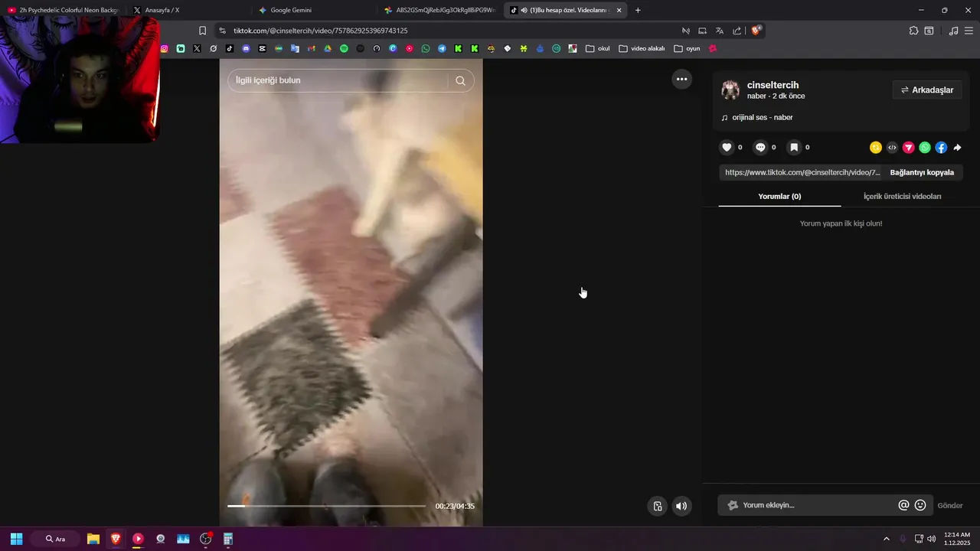Open the three-dot video options menu
The width and height of the screenshot is (980, 551).
click(x=681, y=79)
